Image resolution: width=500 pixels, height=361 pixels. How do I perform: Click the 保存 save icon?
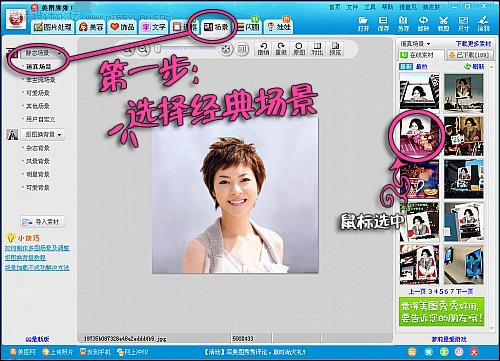pos(384,24)
